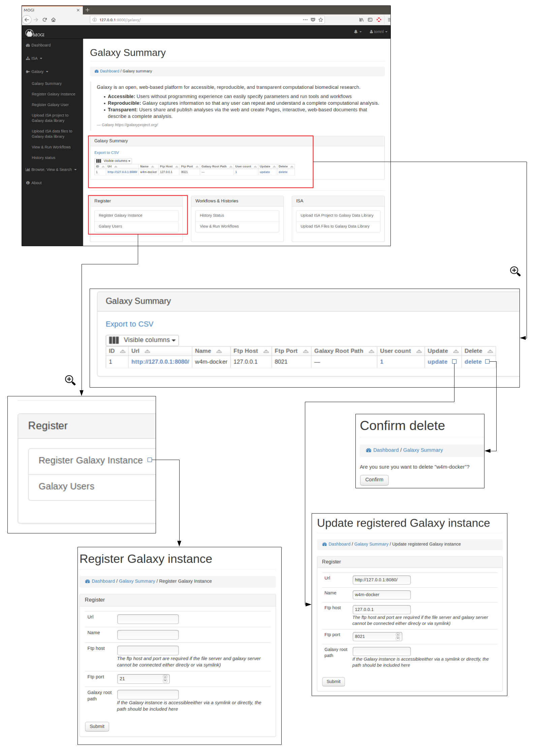Show the browser sidebar icon
The image size is (535, 756).
tap(370, 20)
